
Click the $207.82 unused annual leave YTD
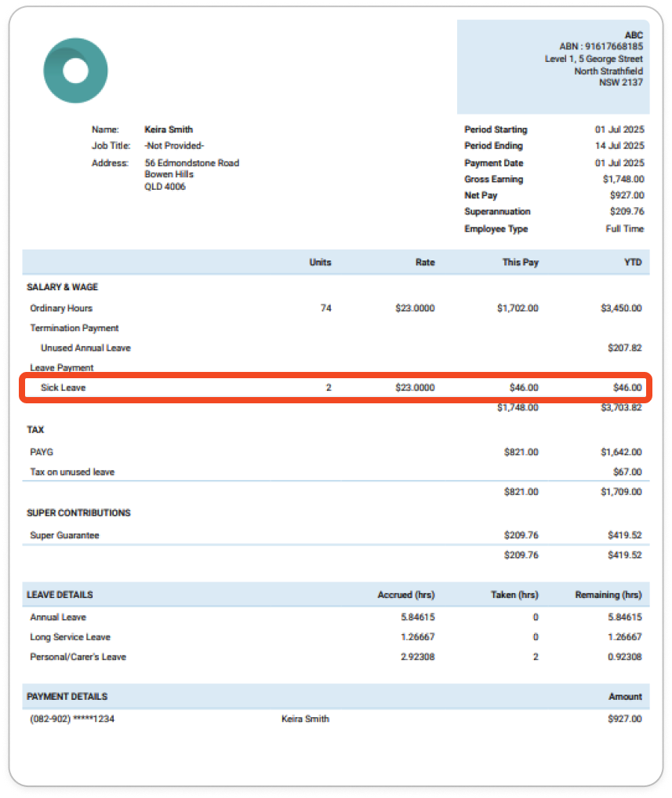[x=625, y=348]
